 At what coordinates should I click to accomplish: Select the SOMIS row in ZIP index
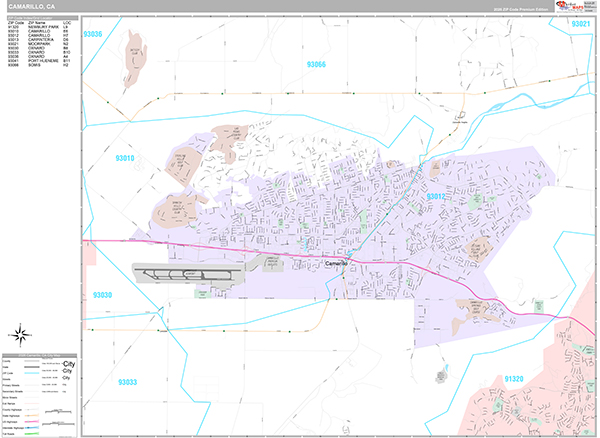coord(30,66)
